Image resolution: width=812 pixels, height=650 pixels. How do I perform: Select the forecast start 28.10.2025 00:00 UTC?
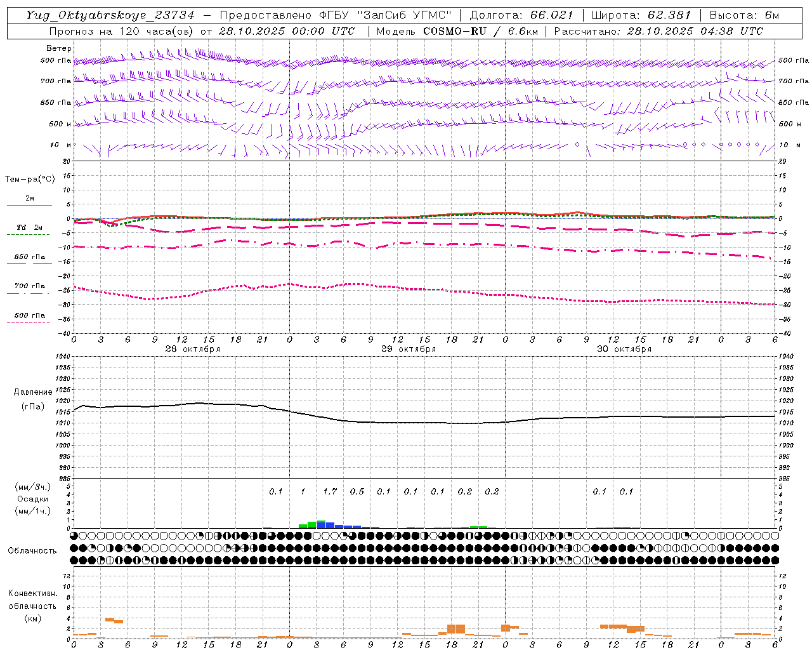(287, 31)
